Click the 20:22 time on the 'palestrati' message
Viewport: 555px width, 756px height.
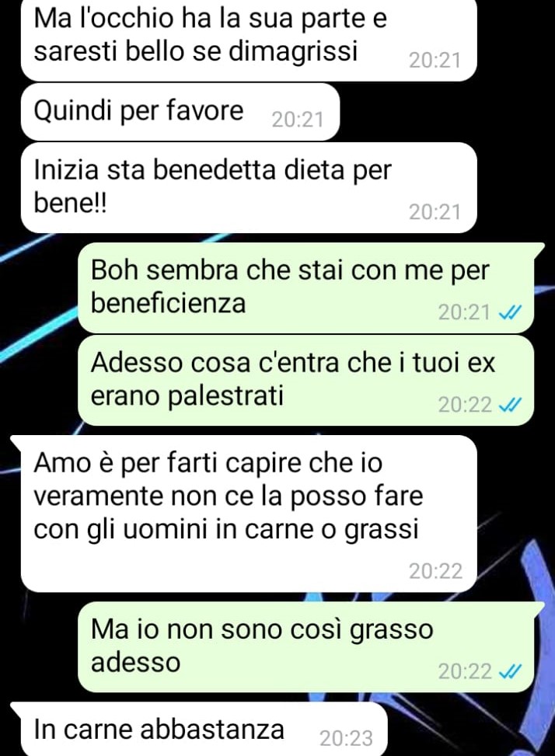click(465, 405)
